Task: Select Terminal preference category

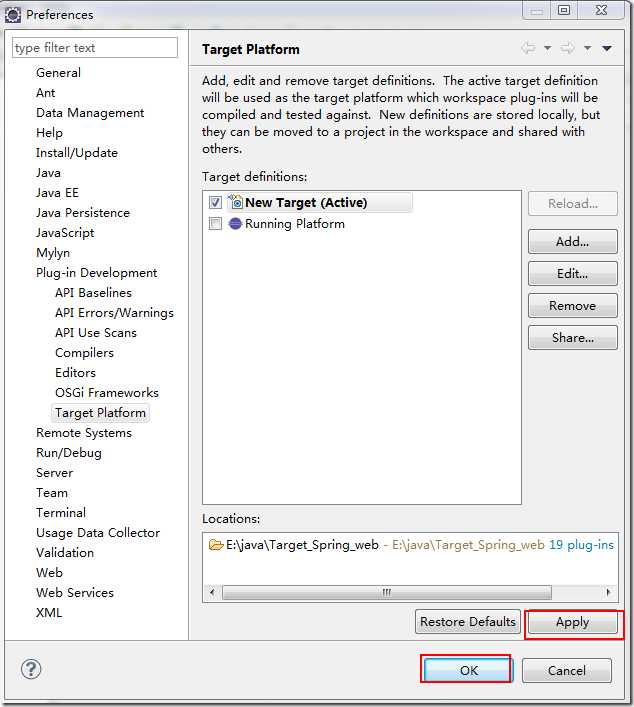Action: click(x=61, y=512)
